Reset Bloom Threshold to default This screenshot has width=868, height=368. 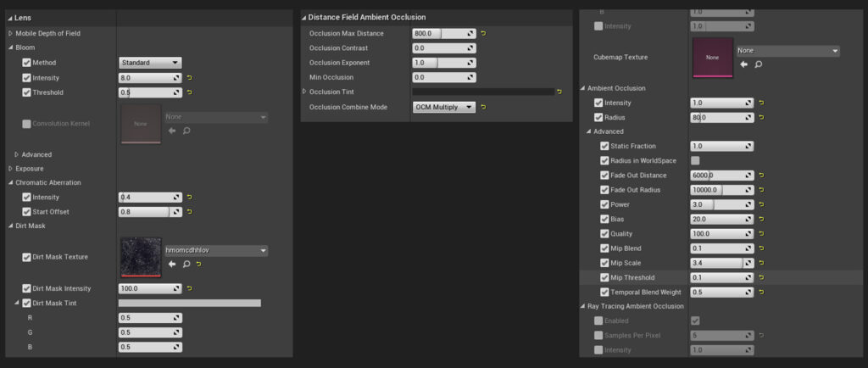click(190, 92)
